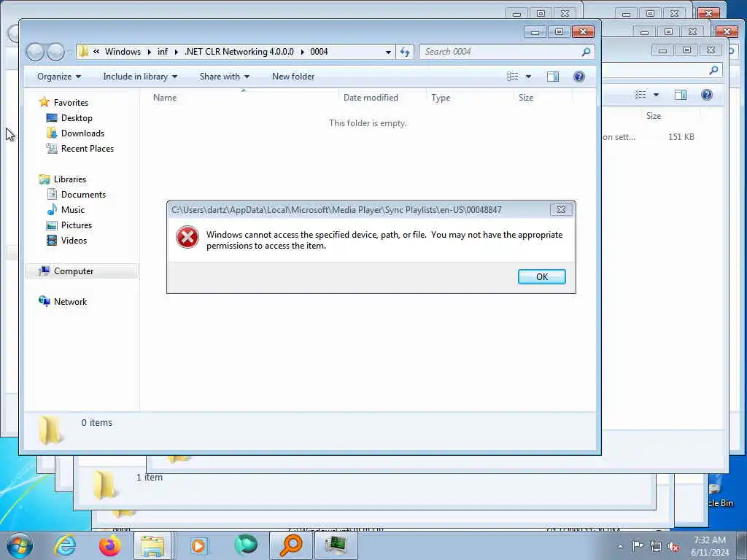The image size is (747, 560).
Task: Create a New folder
Action: (x=293, y=77)
